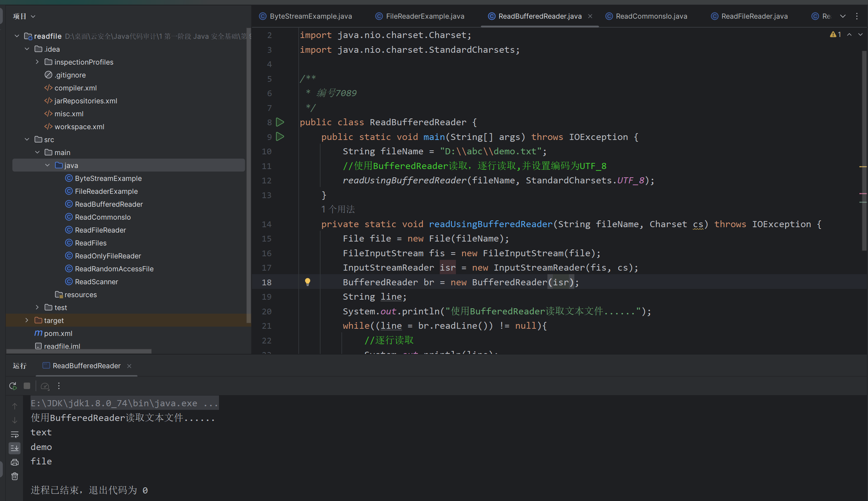Click the stop process icon
This screenshot has width=868, height=501.
point(27,386)
